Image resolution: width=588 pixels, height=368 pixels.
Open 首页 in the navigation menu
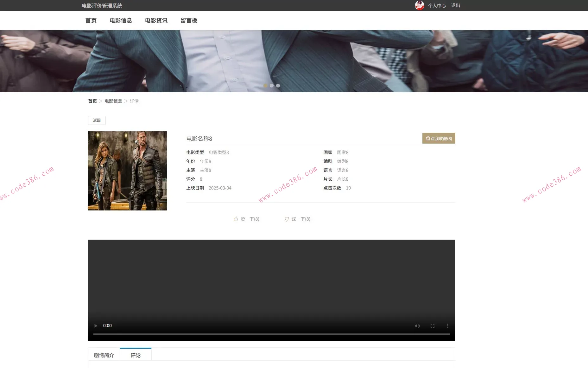(91, 21)
